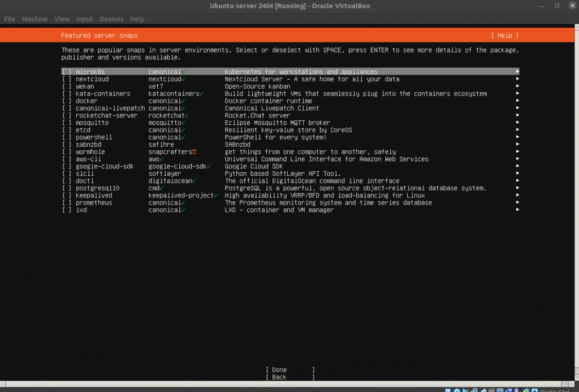Open the Machine menu
The image size is (579, 392).
pyautogui.click(x=35, y=19)
